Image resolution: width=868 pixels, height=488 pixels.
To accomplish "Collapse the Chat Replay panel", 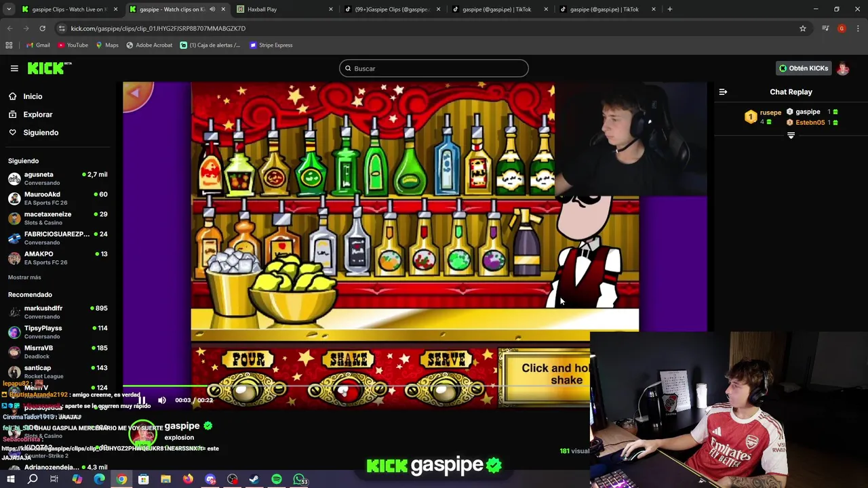I will pyautogui.click(x=723, y=92).
